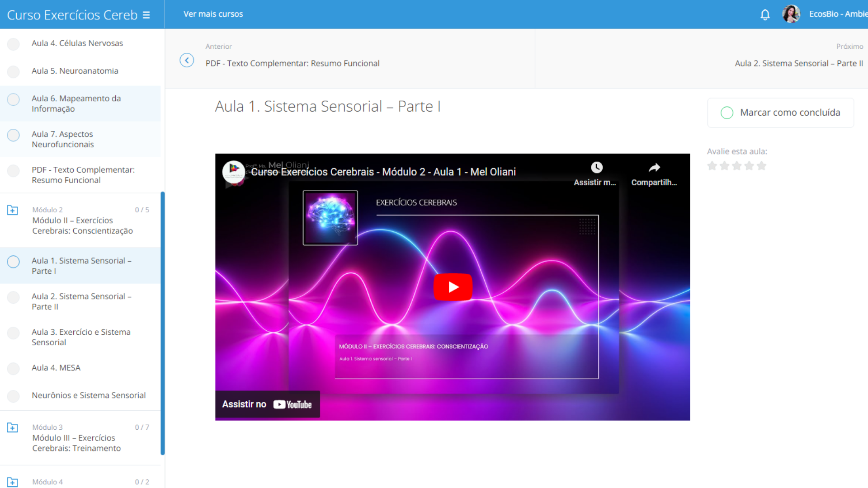Open sidebar PDF - Texto Complementar item
The image size is (868, 488).
coord(83,175)
